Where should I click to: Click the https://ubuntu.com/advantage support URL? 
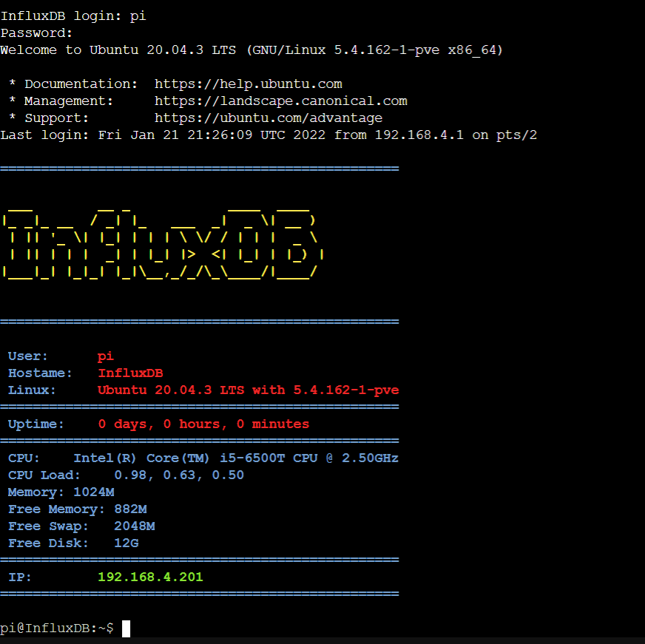tap(269, 118)
